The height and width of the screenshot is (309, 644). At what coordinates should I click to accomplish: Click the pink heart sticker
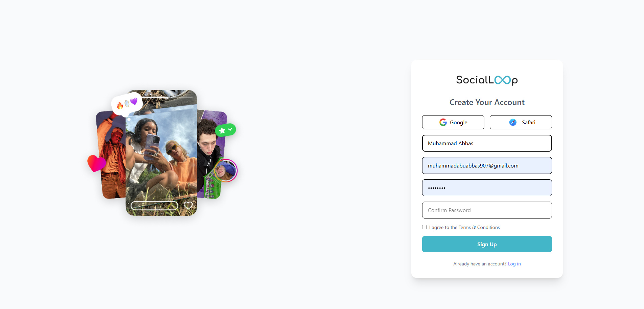point(96,162)
